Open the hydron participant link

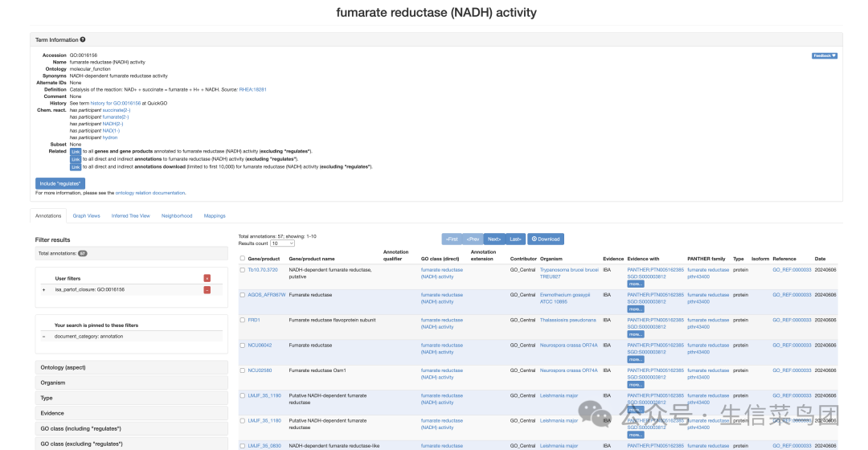point(109,138)
